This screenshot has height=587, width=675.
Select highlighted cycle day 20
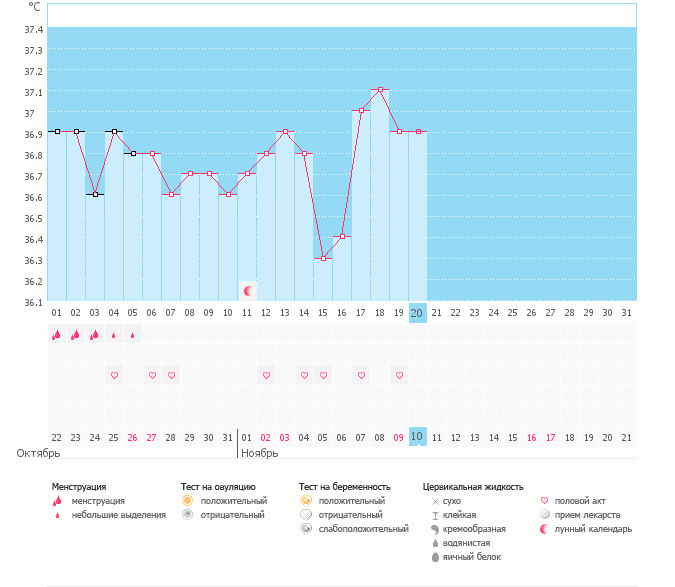(418, 313)
